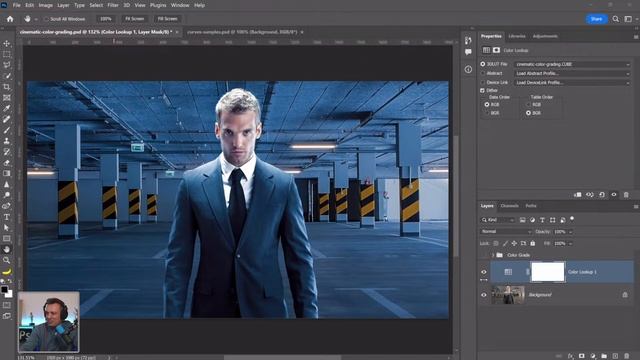Select the Device Link radio button
The height and width of the screenshot is (360, 640).
click(x=482, y=82)
